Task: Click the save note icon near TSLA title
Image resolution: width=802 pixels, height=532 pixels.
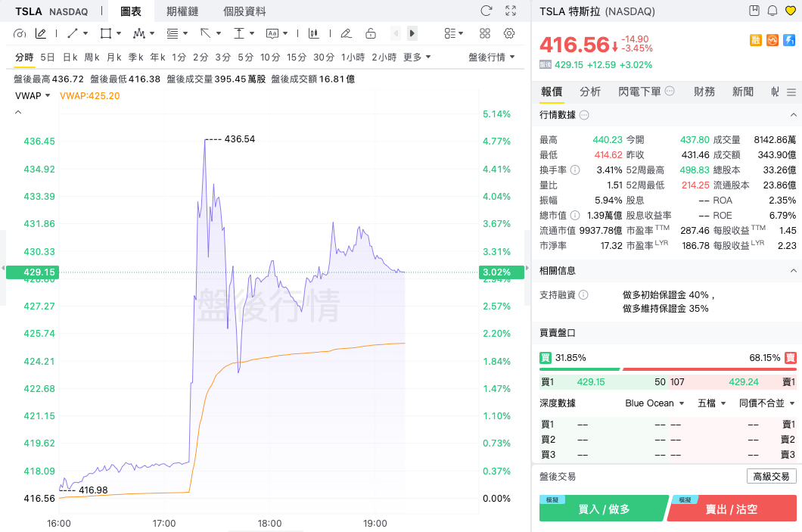Action: click(754, 11)
